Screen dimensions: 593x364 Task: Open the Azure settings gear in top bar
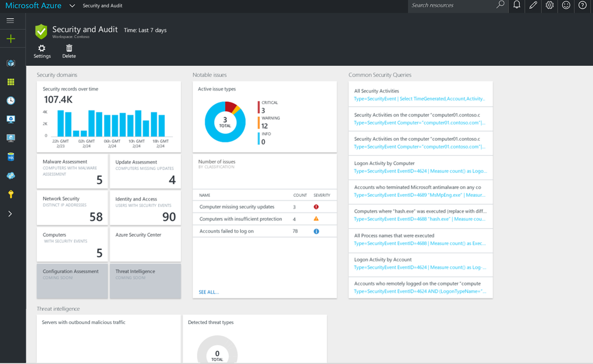click(549, 6)
